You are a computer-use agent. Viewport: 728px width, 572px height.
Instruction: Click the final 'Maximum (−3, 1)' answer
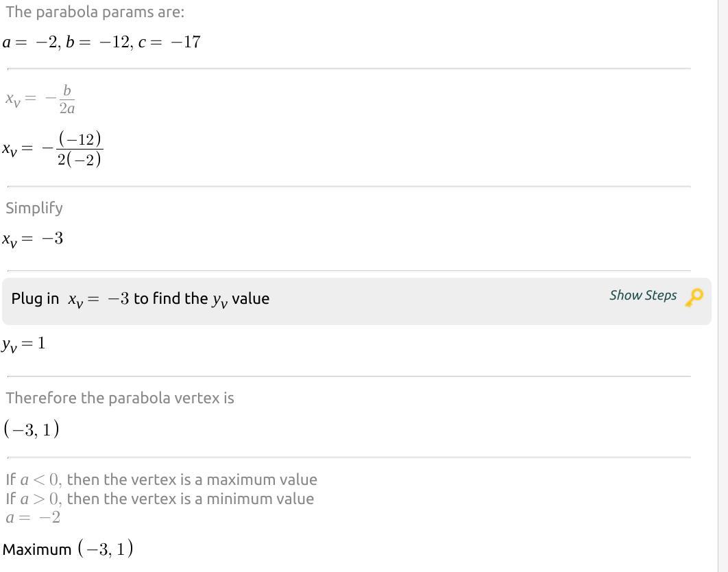[x=68, y=549]
